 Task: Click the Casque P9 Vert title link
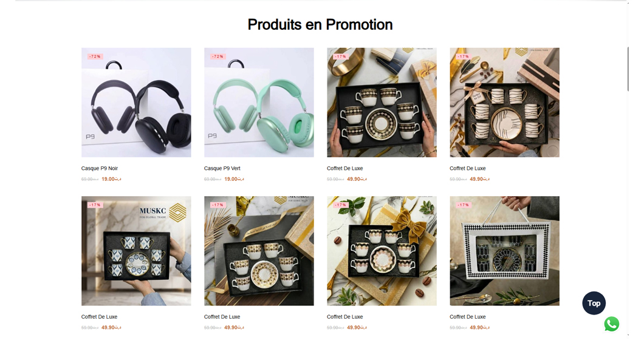(222, 168)
